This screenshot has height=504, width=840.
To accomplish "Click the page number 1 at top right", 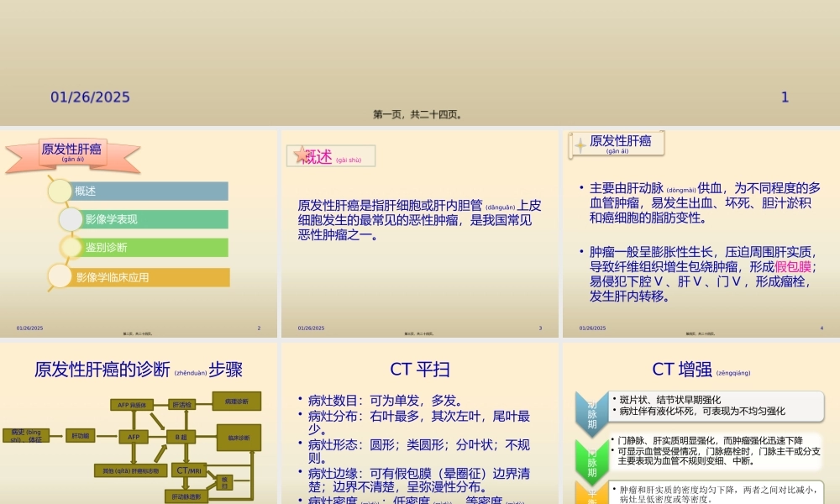I will [x=785, y=97].
